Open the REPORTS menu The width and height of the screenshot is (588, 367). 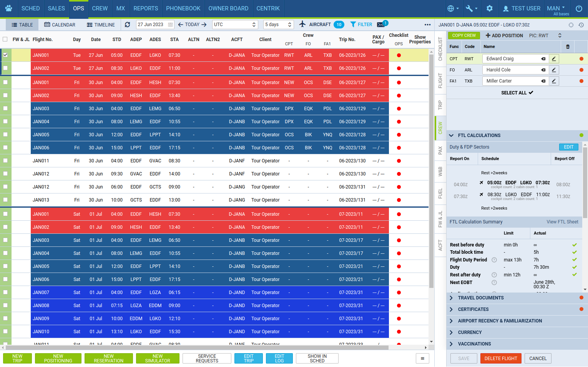tap(146, 8)
